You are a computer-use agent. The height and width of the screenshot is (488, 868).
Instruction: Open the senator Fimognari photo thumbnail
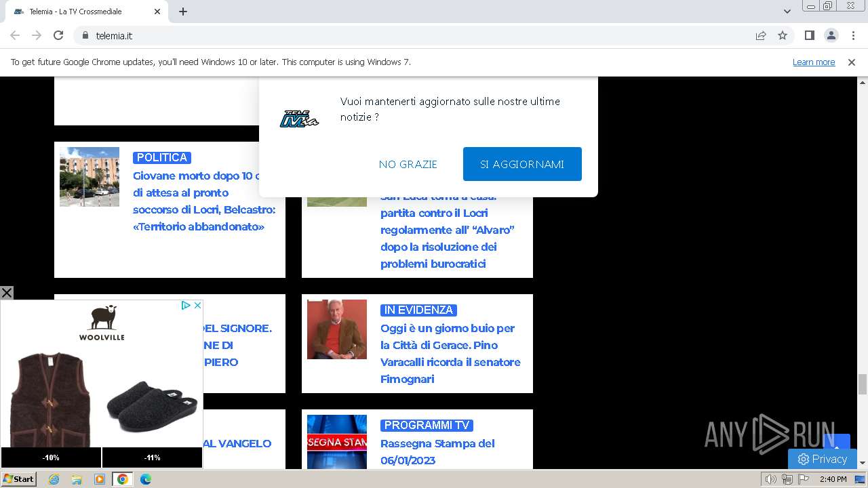click(x=337, y=329)
